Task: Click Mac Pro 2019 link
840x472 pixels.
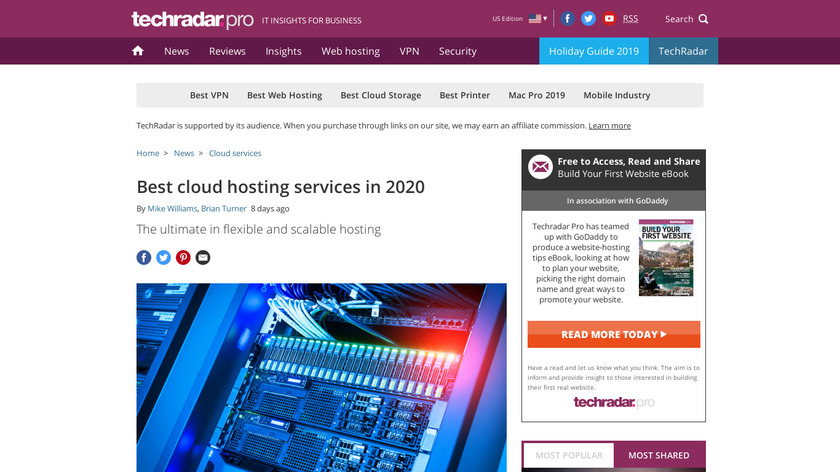Action: point(537,95)
